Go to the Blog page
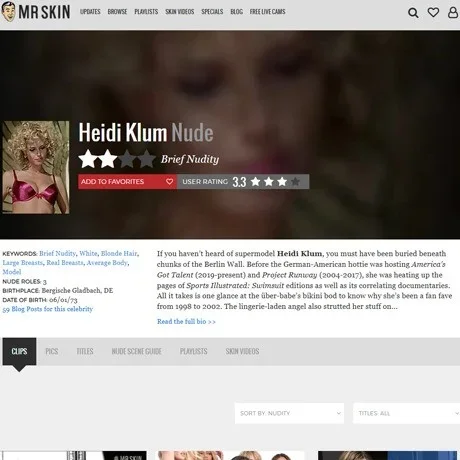This screenshot has width=460, height=460. pos(236,12)
